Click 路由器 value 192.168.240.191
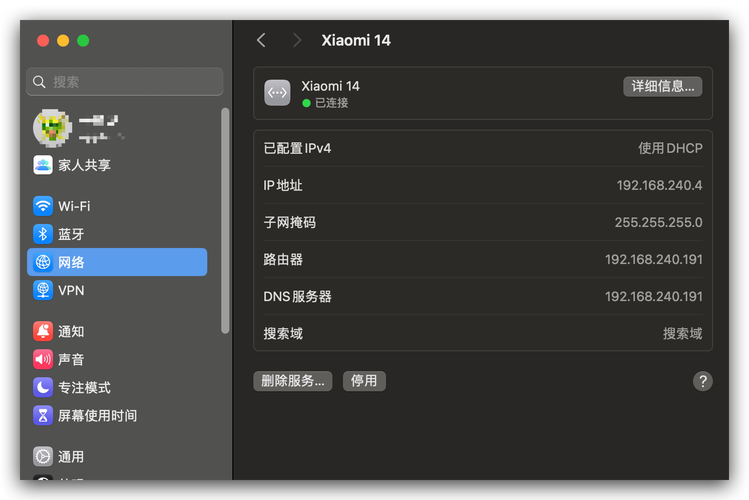 point(653,259)
